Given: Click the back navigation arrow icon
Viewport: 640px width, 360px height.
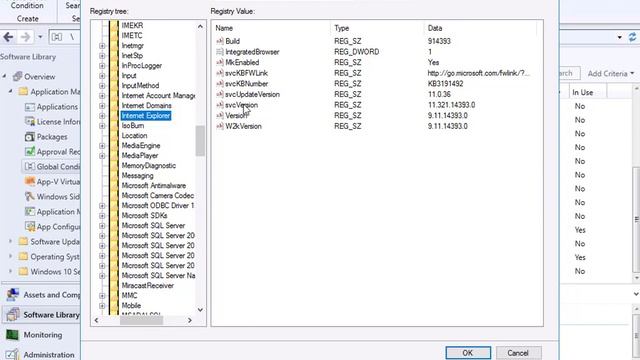Looking at the screenshot, I should click(x=8, y=37).
